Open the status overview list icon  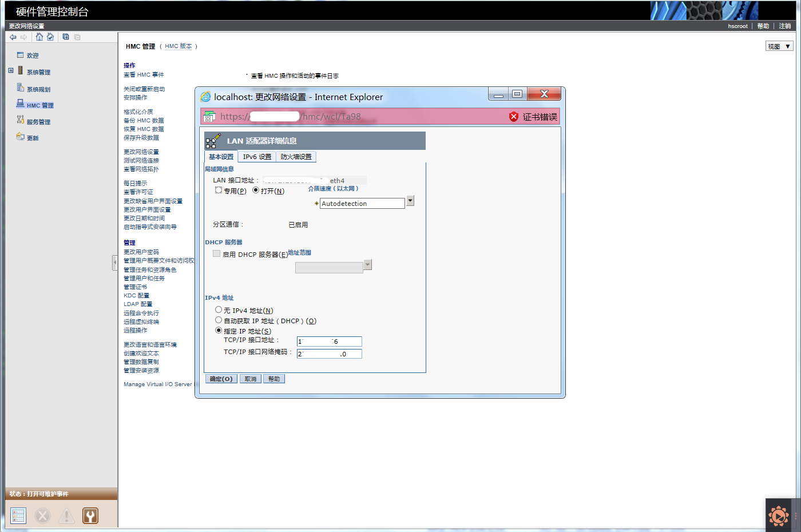click(18, 515)
